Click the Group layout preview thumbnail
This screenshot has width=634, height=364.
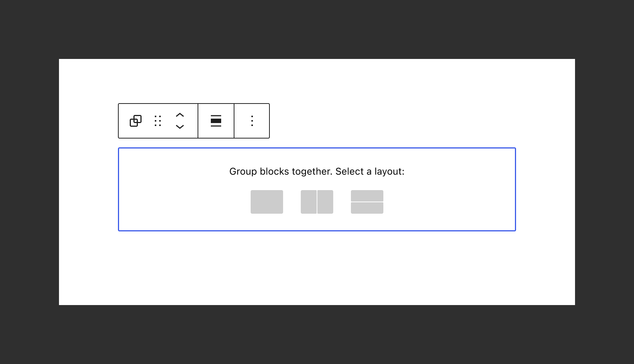click(x=267, y=202)
